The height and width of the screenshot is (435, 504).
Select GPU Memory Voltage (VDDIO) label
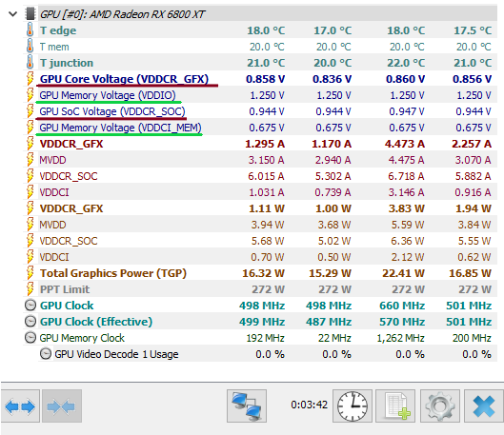108,95
